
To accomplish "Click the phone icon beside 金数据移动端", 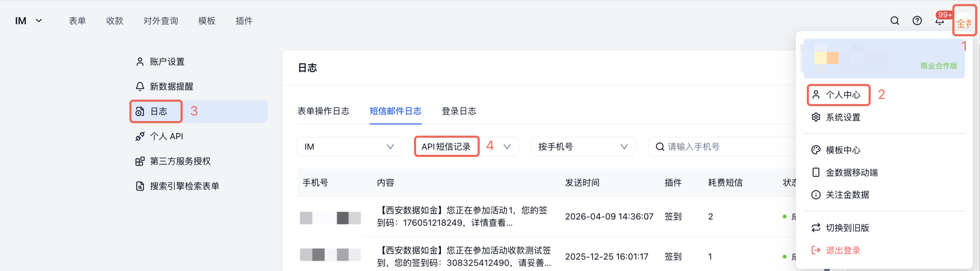I will tap(816, 172).
